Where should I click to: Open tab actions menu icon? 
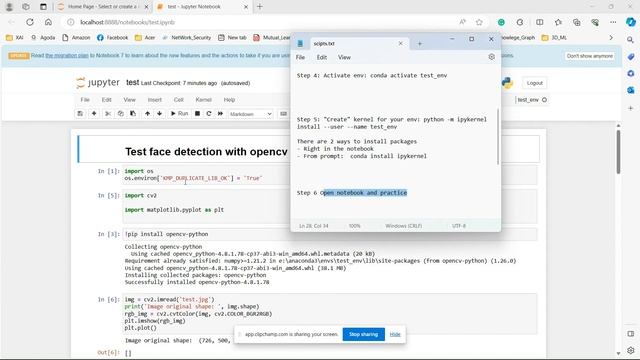coord(43,7)
